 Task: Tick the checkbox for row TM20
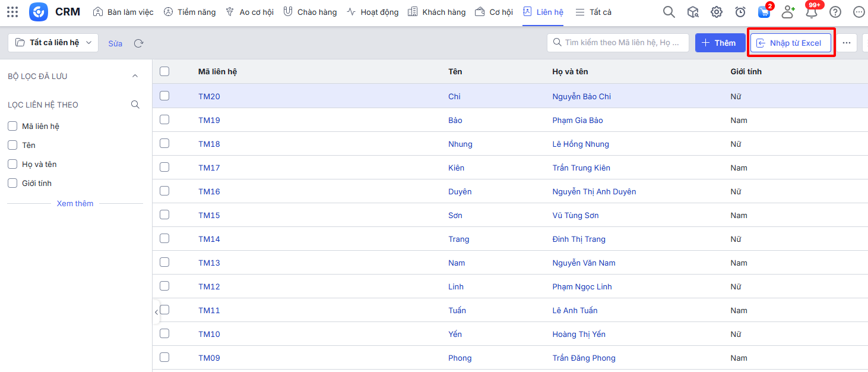pyautogui.click(x=164, y=96)
